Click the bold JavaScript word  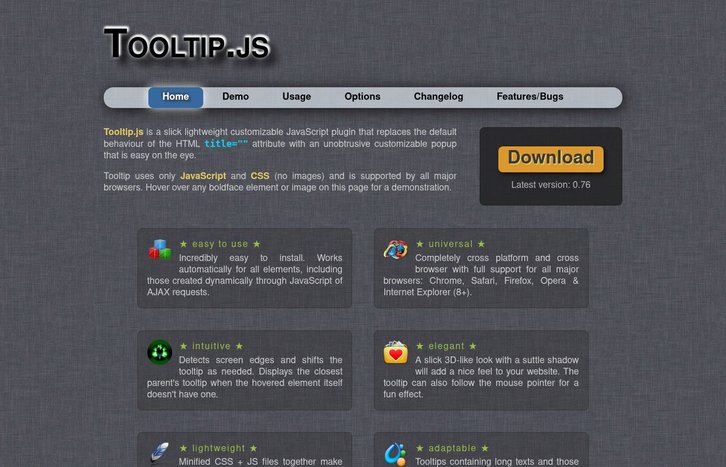pyautogui.click(x=203, y=176)
